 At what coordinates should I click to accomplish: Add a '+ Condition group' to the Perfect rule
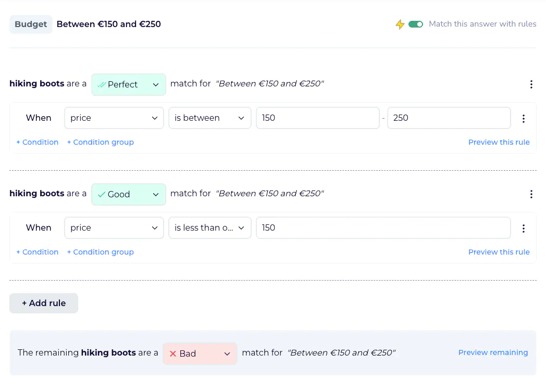click(100, 142)
